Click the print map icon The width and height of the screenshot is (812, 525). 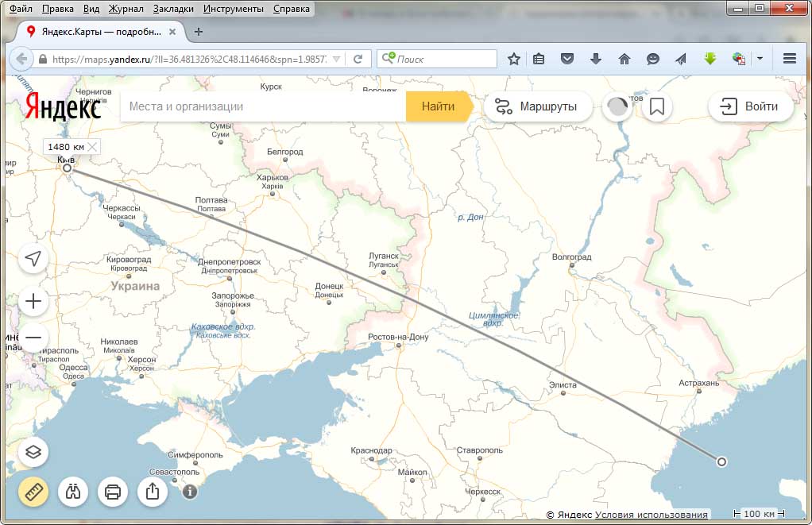point(113,492)
